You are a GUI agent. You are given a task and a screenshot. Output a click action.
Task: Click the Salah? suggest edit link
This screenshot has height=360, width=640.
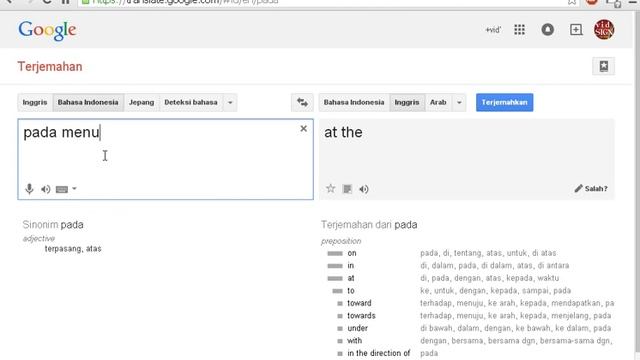(591, 189)
